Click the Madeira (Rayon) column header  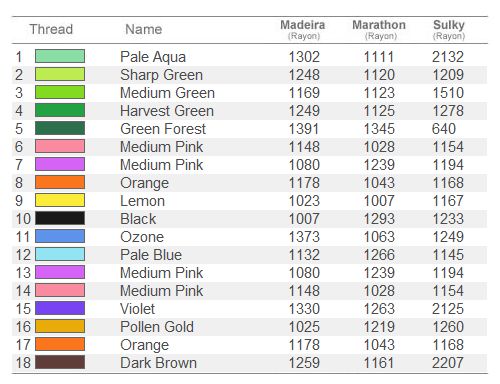click(303, 30)
